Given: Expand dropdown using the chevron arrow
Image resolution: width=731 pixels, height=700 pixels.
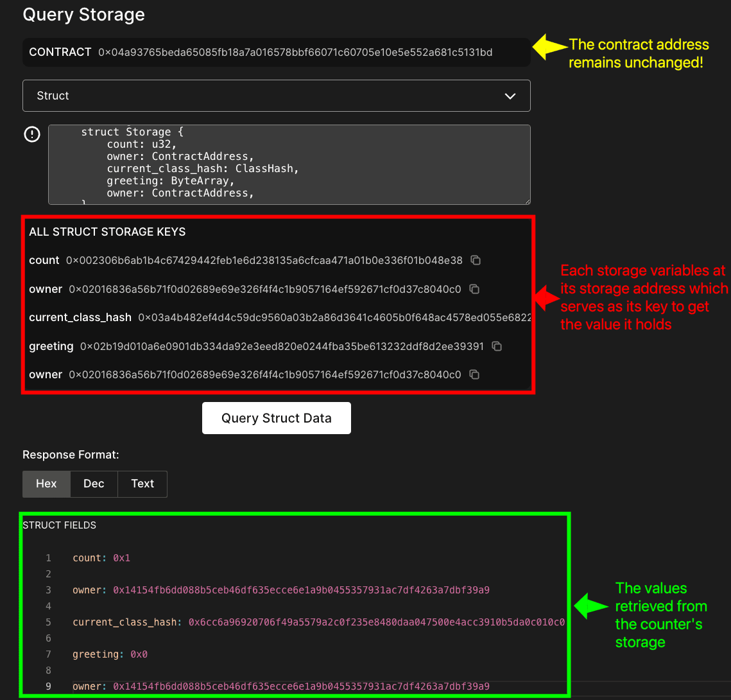Looking at the screenshot, I should [x=510, y=96].
